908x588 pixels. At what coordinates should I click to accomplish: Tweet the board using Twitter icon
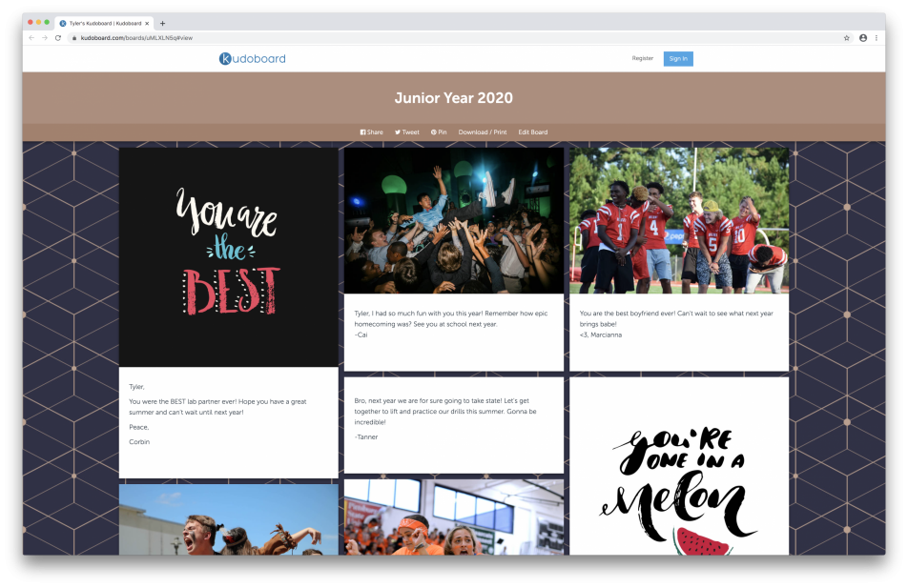[x=398, y=132]
